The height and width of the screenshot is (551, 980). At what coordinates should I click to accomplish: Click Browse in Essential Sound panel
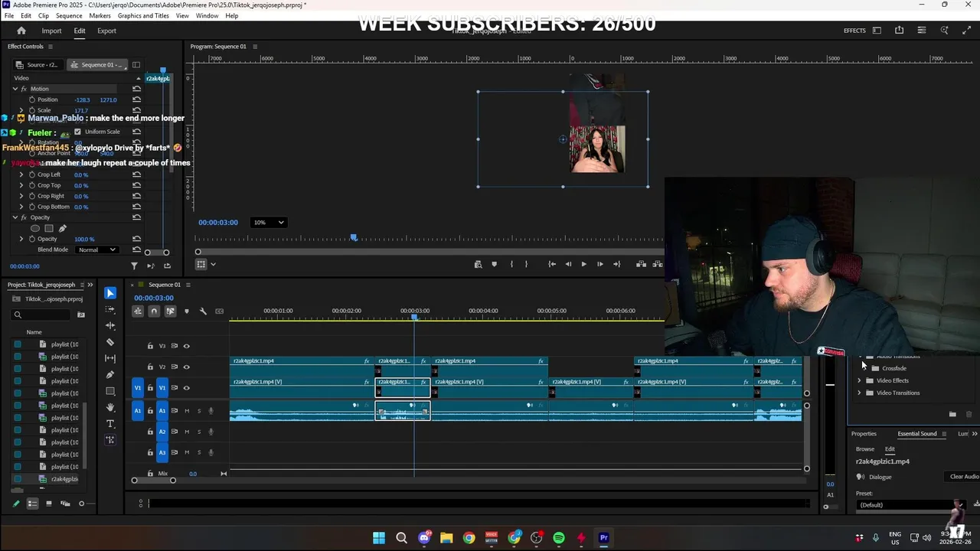pyautogui.click(x=864, y=449)
